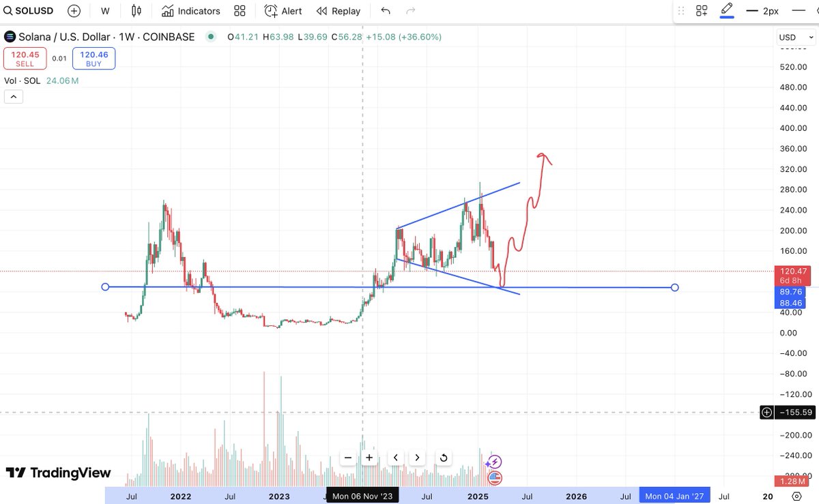The width and height of the screenshot is (819, 504).
Task: Open drawing templates icon in floating toolbar
Action: tap(702, 11)
